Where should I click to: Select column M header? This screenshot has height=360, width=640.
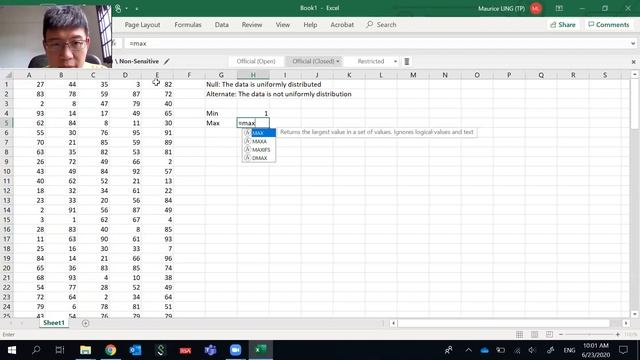[x=413, y=75]
